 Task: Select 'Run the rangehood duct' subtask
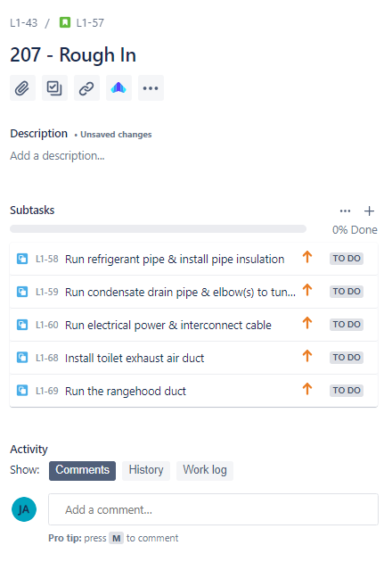click(x=126, y=391)
